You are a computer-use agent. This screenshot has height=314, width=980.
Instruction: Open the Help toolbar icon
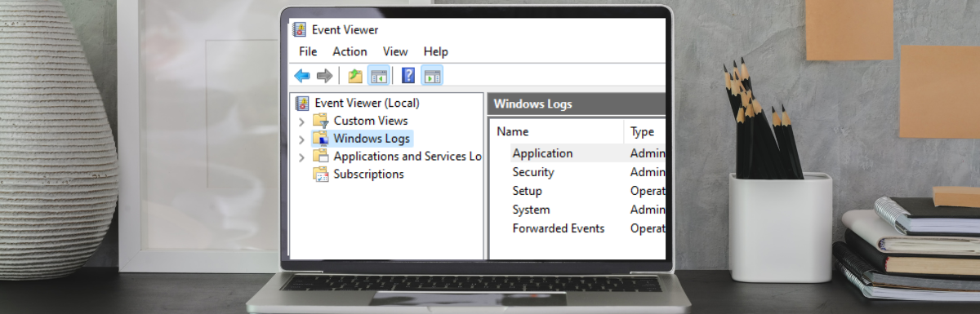pyautogui.click(x=408, y=76)
